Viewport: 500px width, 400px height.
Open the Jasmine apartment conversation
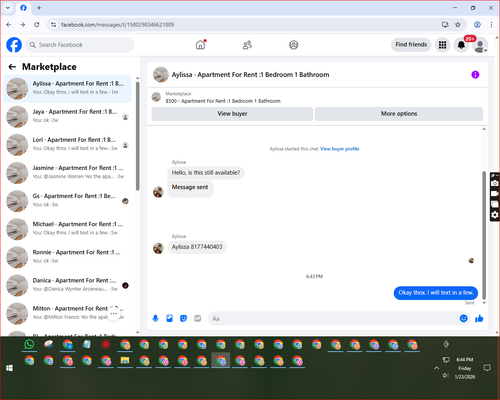pyautogui.click(x=68, y=173)
